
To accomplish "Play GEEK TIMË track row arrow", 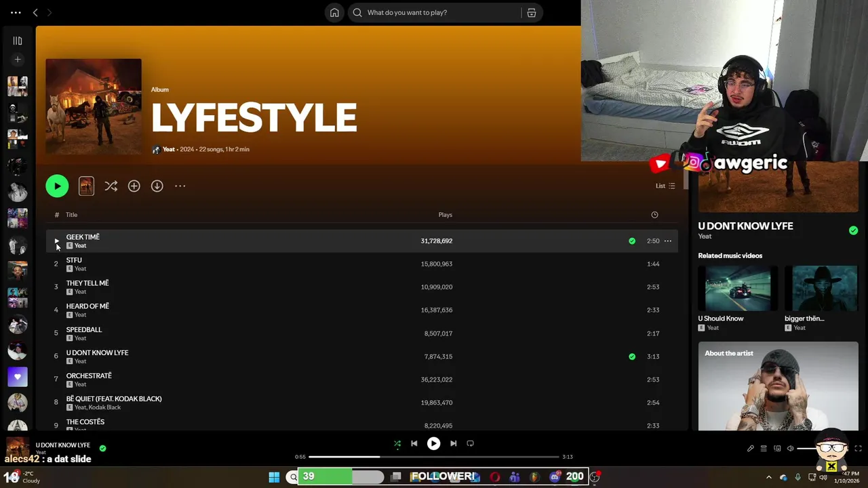I will 56,241.
